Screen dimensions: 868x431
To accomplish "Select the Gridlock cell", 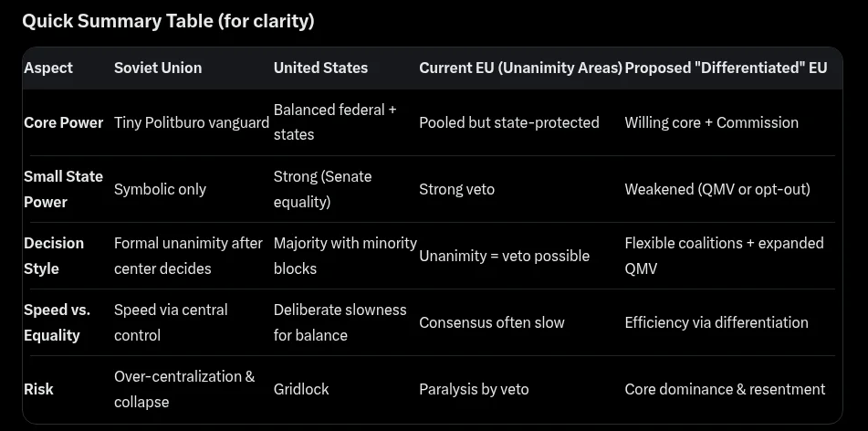I will pyautogui.click(x=301, y=389).
